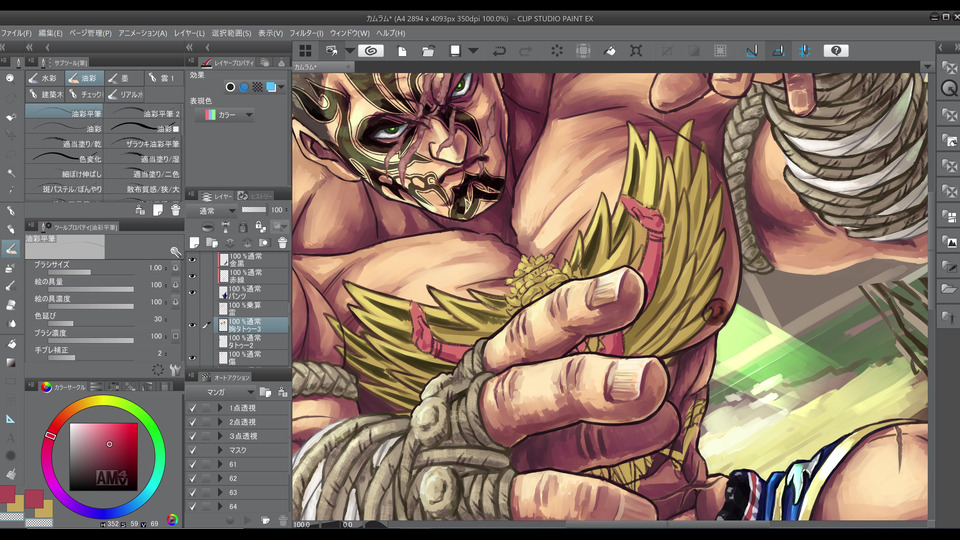Image resolution: width=960 pixels, height=540 pixels.
Task: Uncheck auto action 62 checkbox
Action: [x=193, y=478]
